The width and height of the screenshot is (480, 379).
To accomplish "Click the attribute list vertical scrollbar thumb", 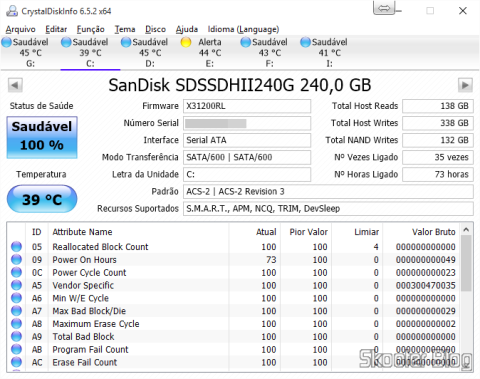I will (466, 263).
